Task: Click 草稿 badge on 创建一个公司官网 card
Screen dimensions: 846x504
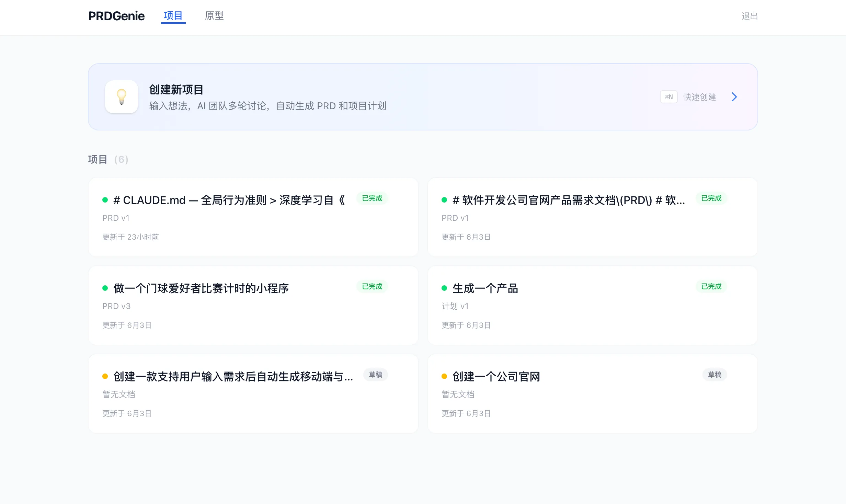Action: pos(715,375)
